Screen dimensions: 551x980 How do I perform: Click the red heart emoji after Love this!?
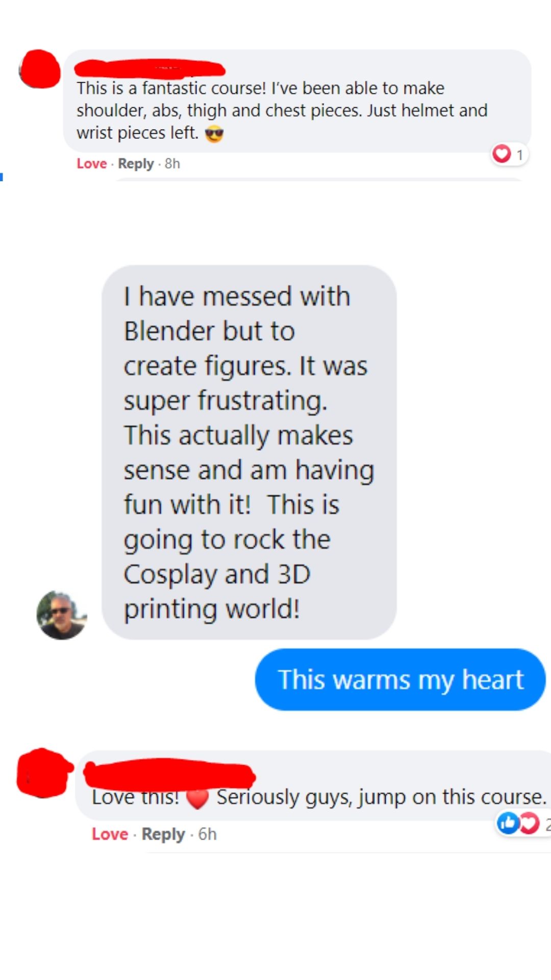[197, 799]
